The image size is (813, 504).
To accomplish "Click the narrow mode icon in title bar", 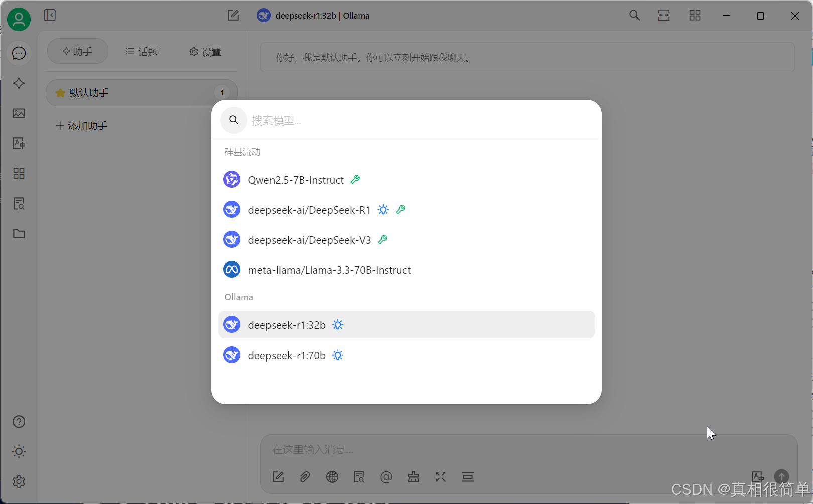I will pos(664,15).
